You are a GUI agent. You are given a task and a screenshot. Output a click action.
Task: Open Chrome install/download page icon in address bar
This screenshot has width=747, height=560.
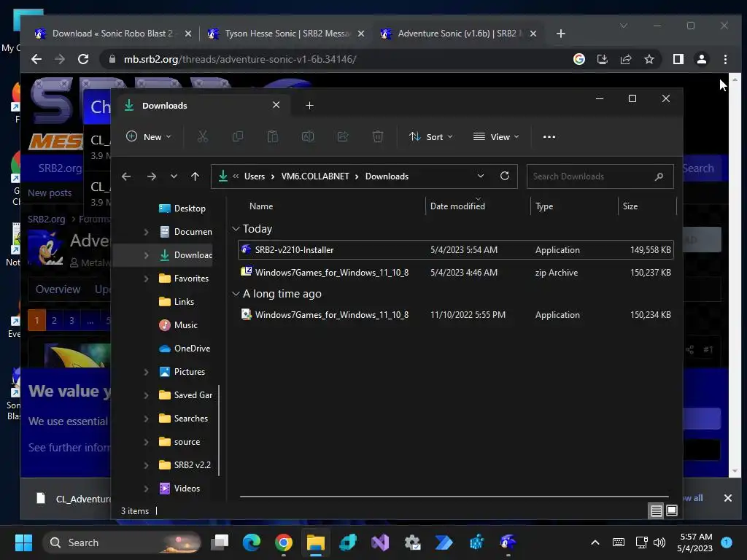[602, 59]
